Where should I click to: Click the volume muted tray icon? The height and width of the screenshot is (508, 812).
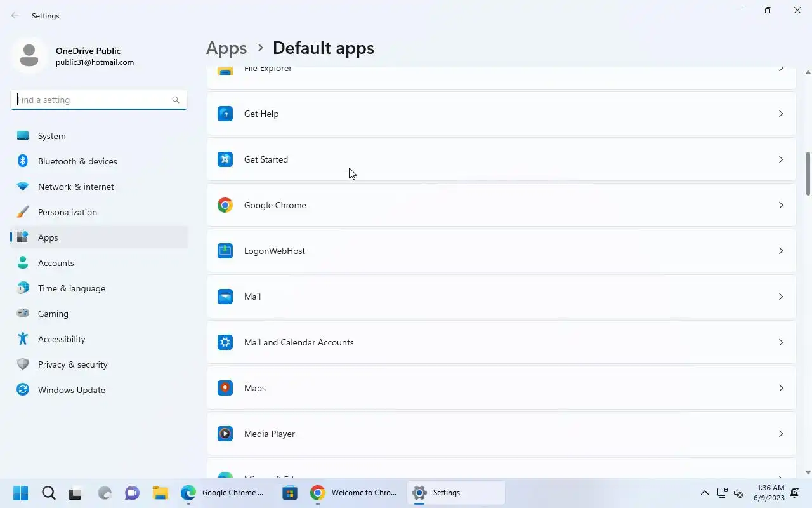(738, 493)
